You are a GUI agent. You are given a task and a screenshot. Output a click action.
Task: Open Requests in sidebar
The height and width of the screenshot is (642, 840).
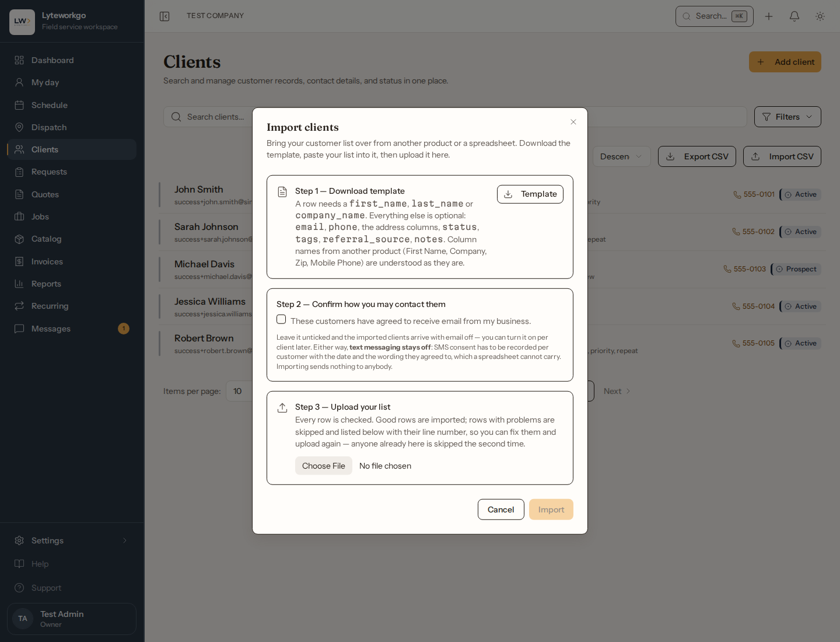[72, 172]
